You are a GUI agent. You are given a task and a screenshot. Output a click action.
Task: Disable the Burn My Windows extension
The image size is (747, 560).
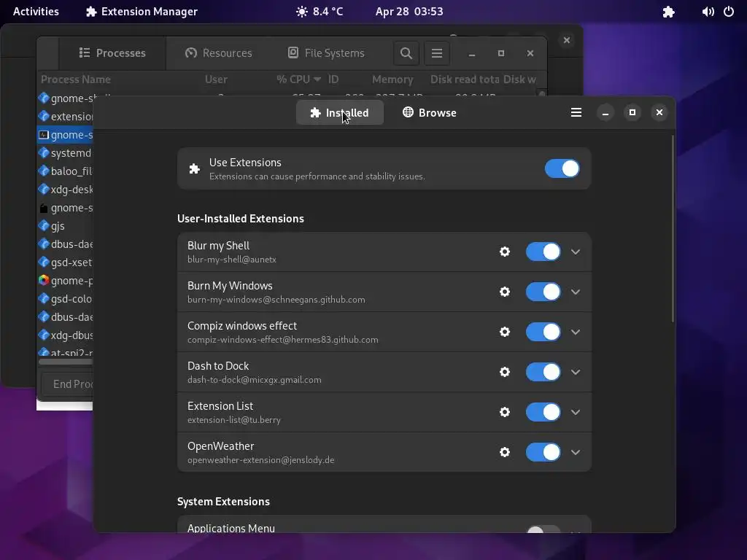coord(543,292)
